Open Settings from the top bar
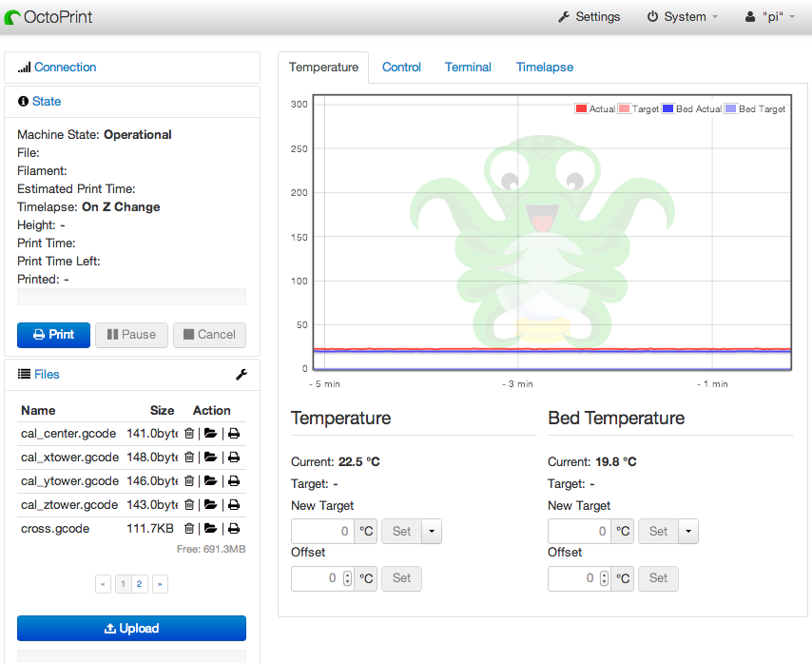 590,17
